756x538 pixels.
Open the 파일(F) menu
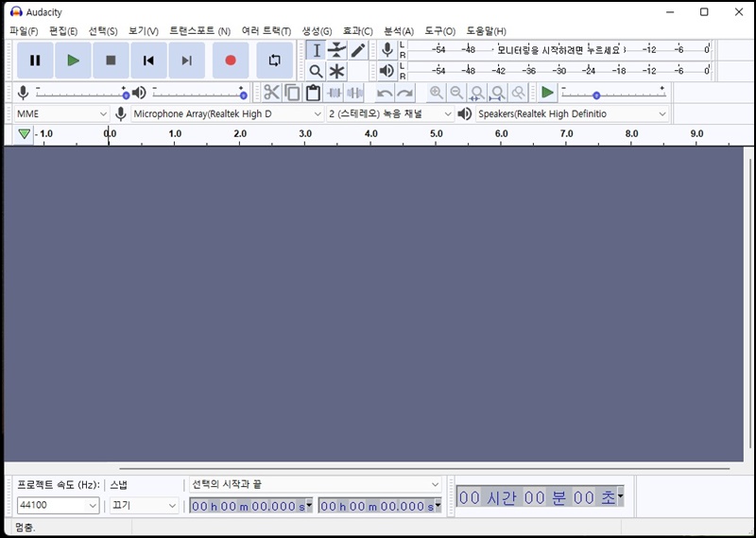pyautogui.click(x=24, y=31)
